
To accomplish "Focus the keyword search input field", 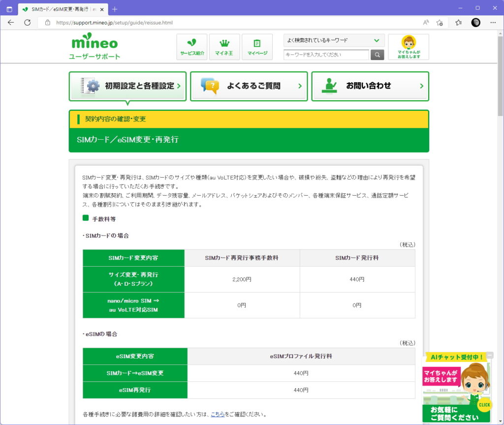I will click(x=326, y=55).
